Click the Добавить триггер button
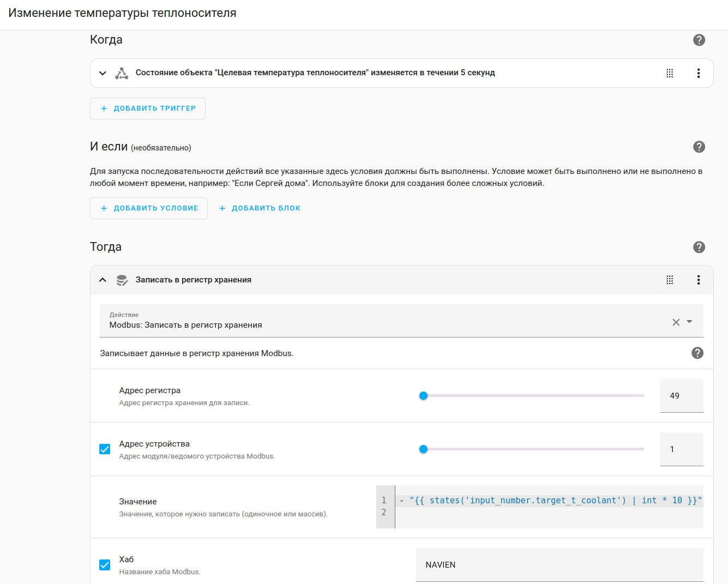This screenshot has height=584, width=728. tap(148, 109)
